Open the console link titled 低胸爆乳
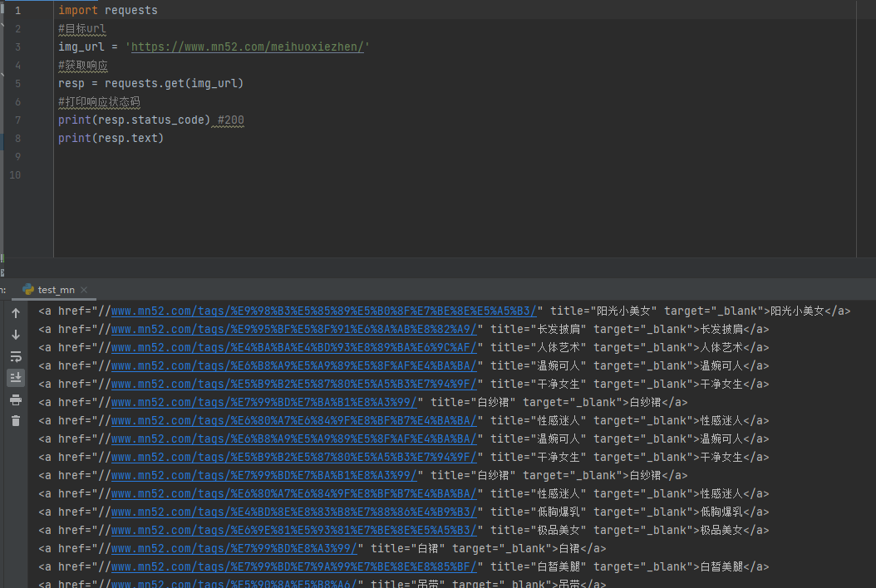The height and width of the screenshot is (588, 876). pyautogui.click(x=294, y=512)
